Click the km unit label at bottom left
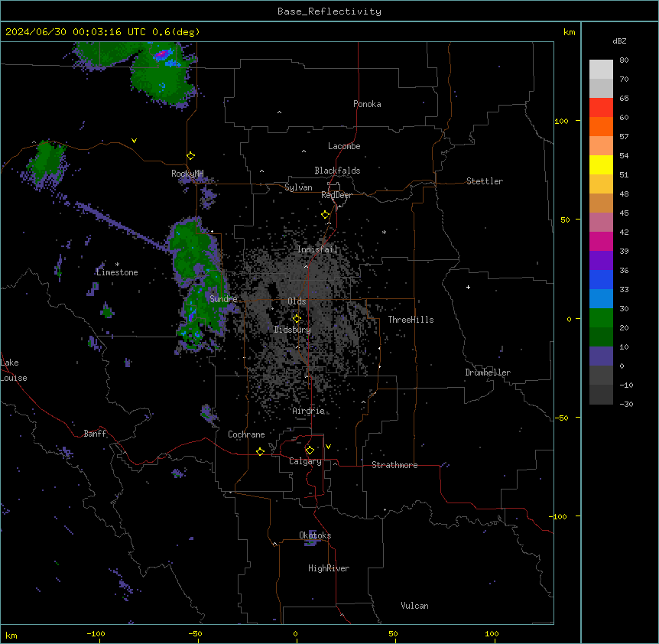This screenshot has width=659, height=644. [x=11, y=635]
